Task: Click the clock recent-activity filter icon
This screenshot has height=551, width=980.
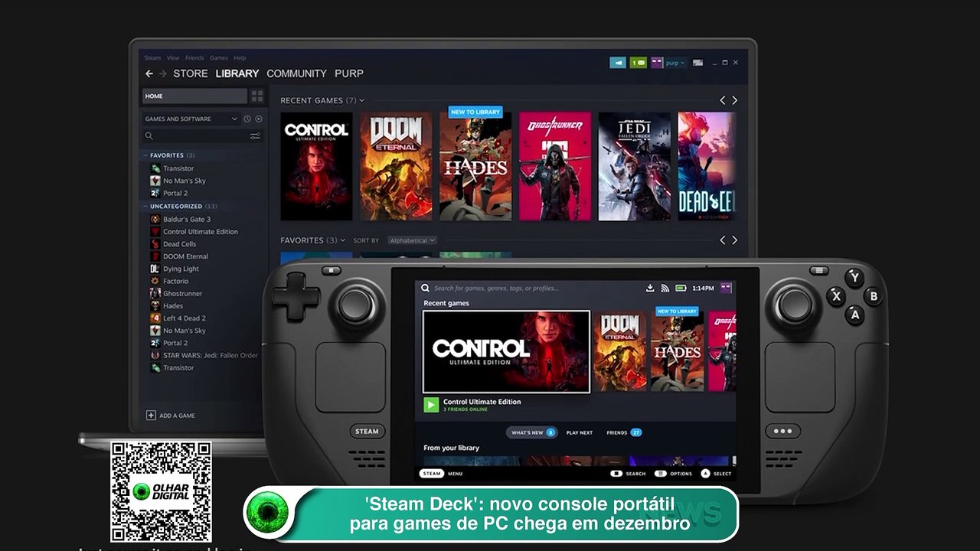Action: 247,119
